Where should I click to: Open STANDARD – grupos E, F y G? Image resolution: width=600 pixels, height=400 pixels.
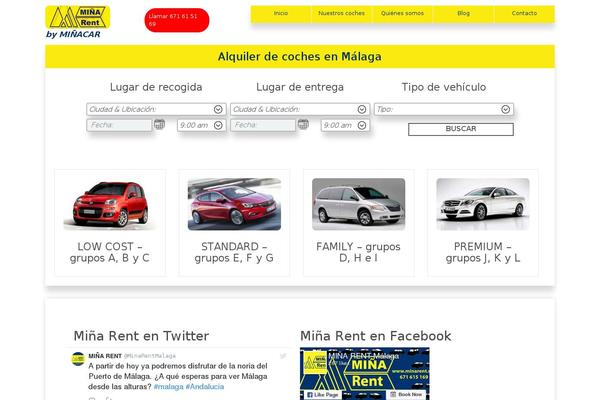tap(234, 252)
